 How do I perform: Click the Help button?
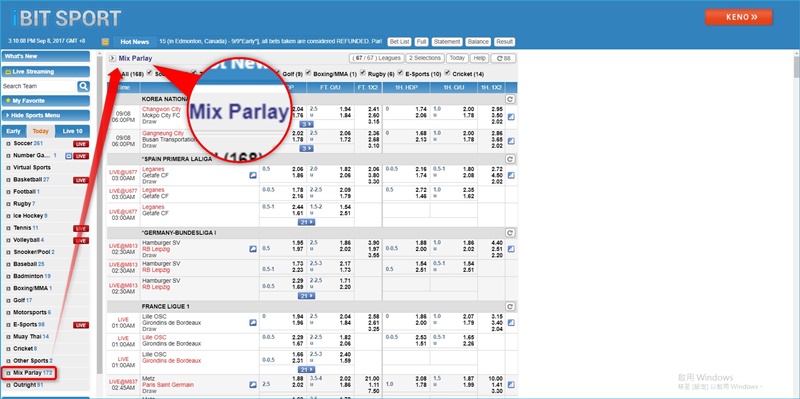(479, 59)
